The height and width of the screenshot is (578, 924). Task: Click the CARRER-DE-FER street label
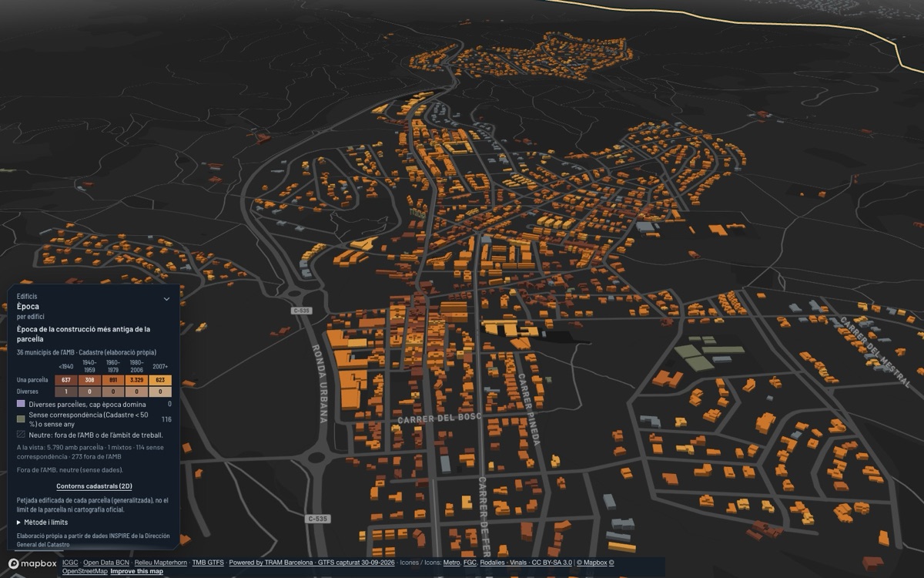[485, 516]
